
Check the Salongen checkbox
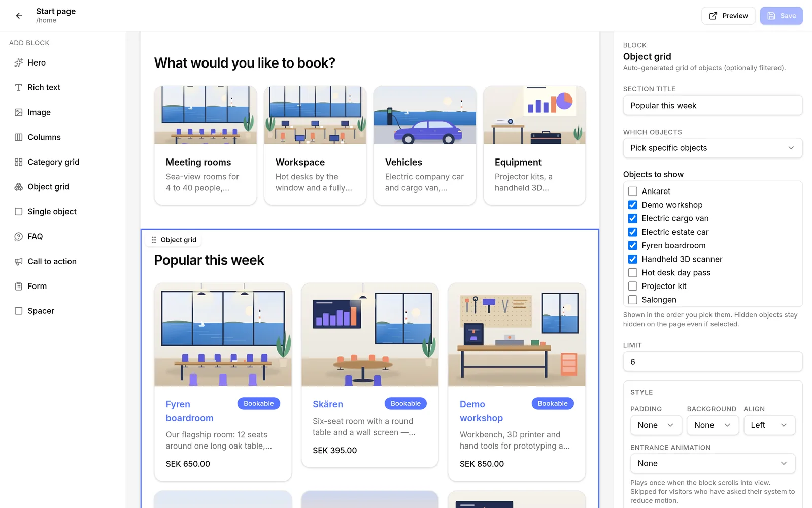633,300
